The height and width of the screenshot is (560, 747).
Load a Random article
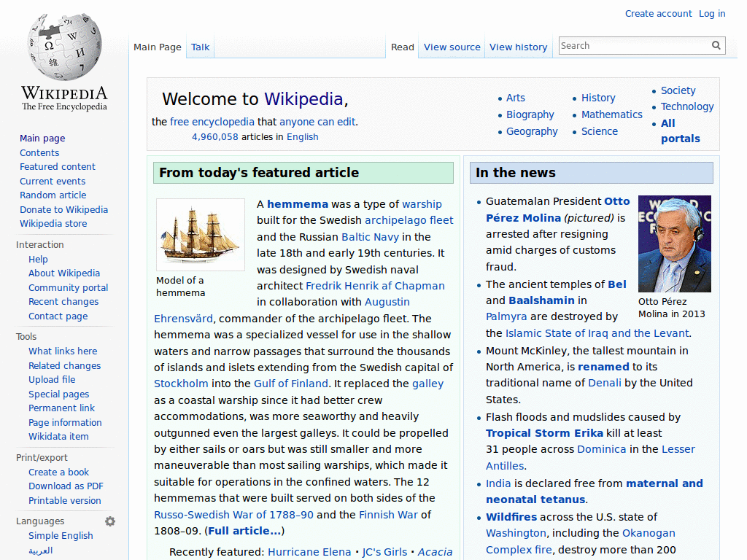pyautogui.click(x=53, y=195)
